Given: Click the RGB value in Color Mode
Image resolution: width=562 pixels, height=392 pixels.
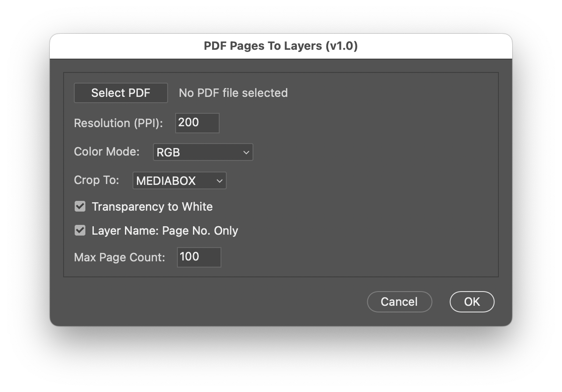Looking at the screenshot, I should (x=168, y=152).
